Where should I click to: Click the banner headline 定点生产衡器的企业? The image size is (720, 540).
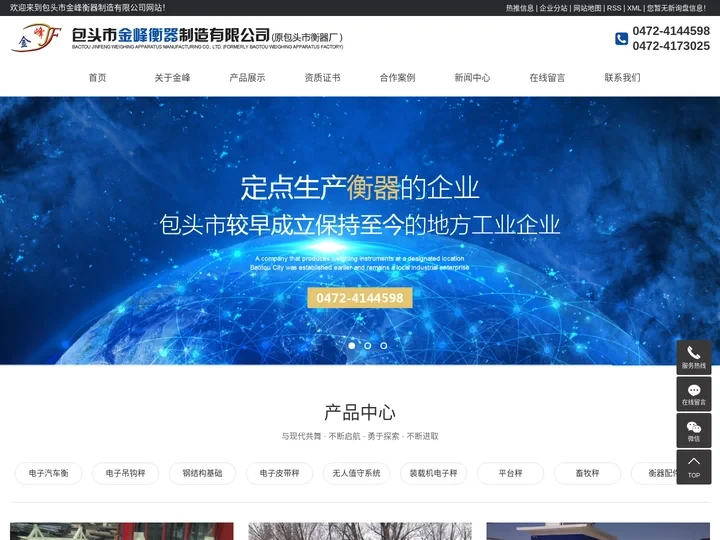click(x=360, y=188)
